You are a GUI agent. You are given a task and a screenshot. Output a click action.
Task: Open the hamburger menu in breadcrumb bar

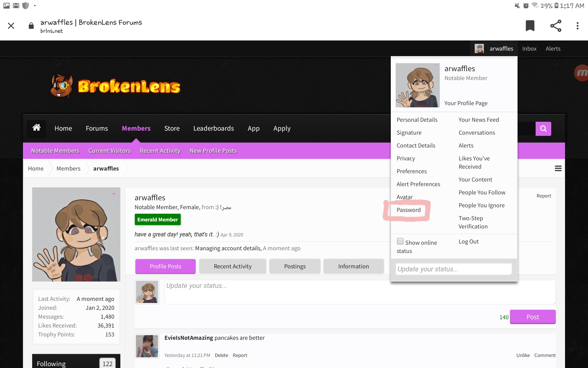[558, 168]
